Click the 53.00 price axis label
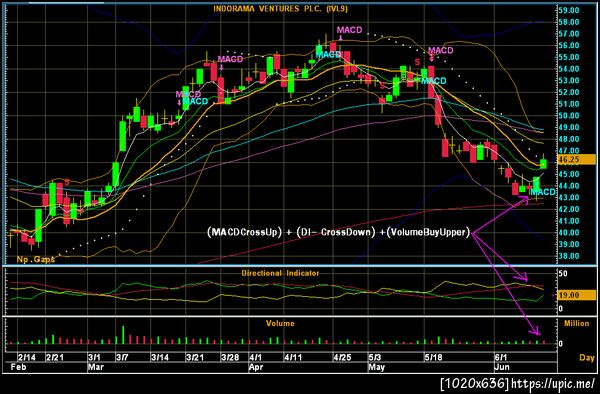Viewport: 600px width, 394px height. 569,81
